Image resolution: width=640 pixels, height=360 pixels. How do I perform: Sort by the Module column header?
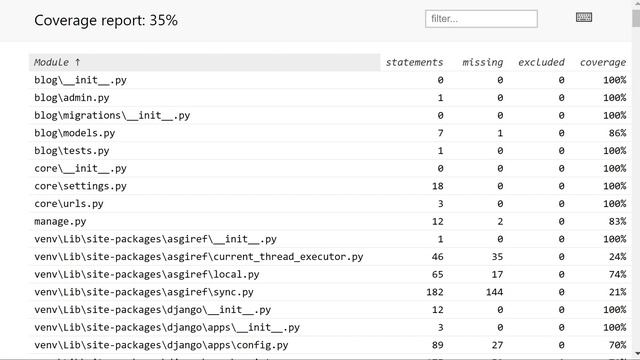pyautogui.click(x=204, y=62)
